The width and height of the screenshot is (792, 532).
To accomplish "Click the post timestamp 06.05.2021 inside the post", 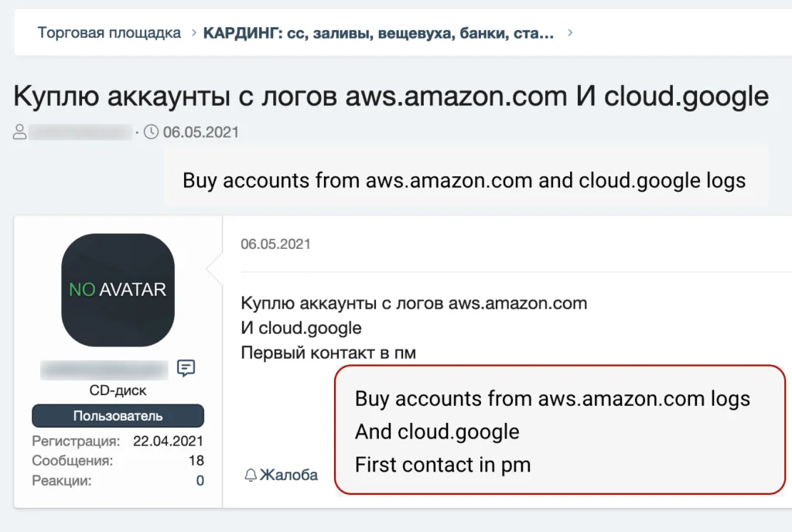I will tap(276, 244).
